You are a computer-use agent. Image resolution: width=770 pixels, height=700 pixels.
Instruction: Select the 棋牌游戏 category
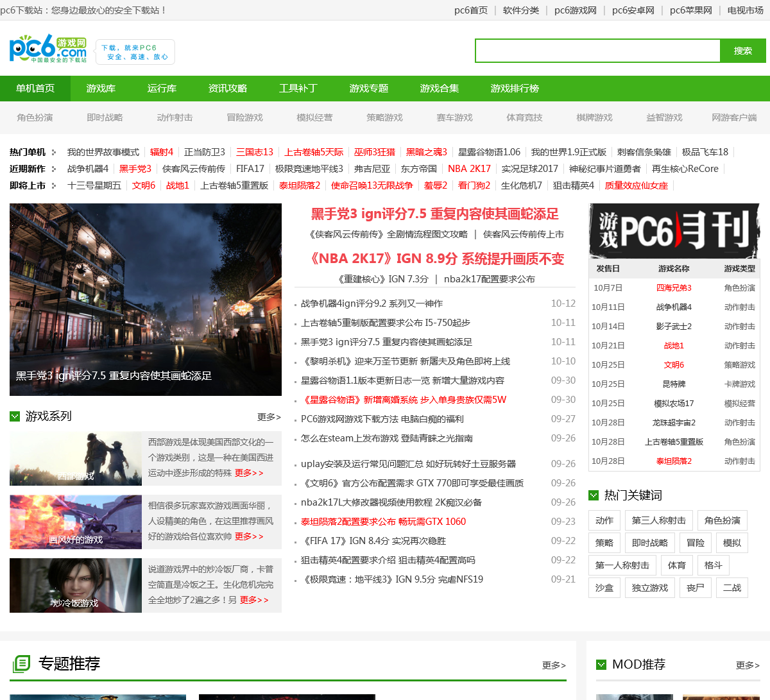(x=595, y=117)
